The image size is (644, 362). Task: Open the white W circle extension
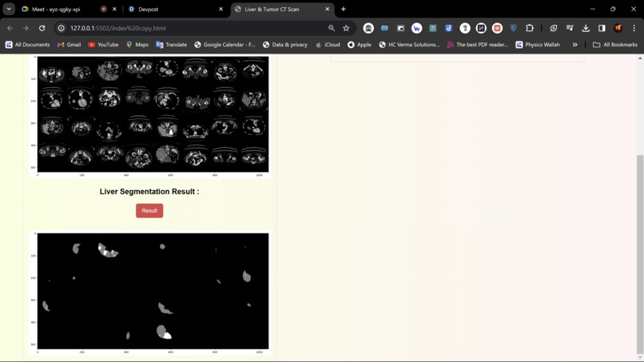coord(416,28)
